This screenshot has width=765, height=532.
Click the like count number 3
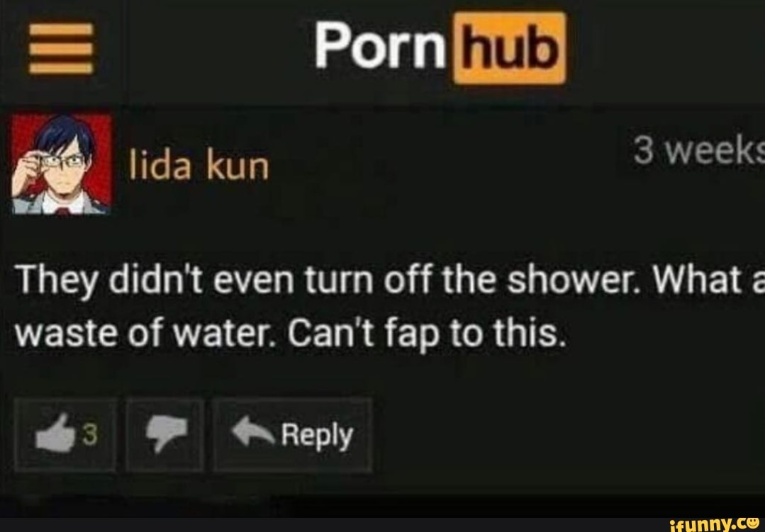[x=89, y=434]
